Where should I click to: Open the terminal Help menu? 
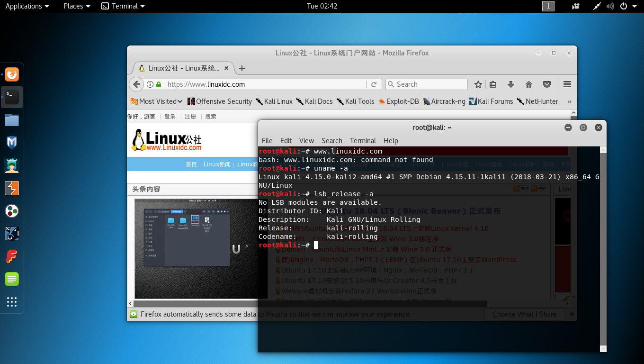pyautogui.click(x=391, y=141)
